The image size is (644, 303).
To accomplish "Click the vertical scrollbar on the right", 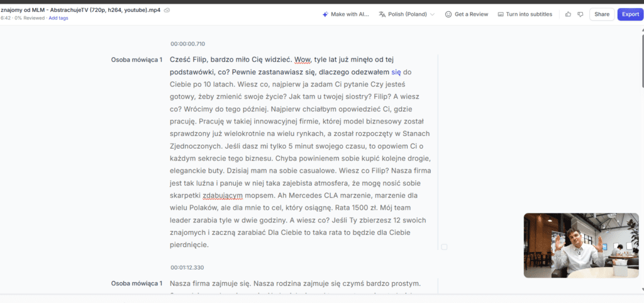I will pyautogui.click(x=640, y=63).
